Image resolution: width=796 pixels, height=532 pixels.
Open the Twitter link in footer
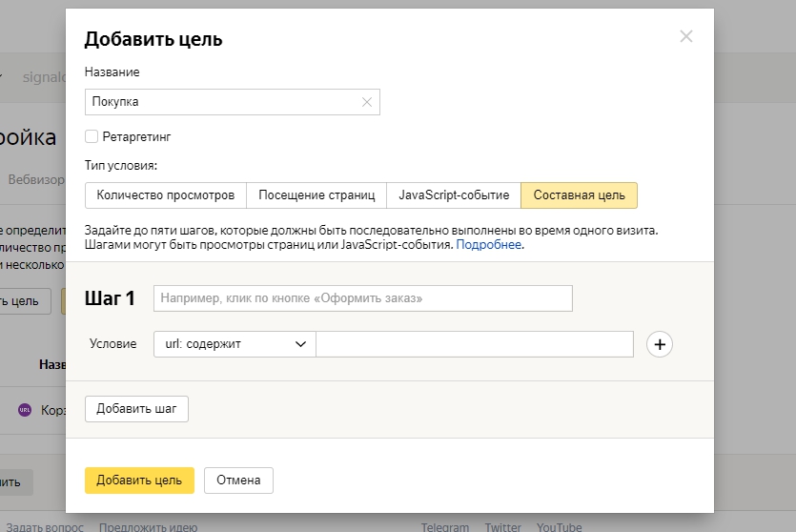502,527
